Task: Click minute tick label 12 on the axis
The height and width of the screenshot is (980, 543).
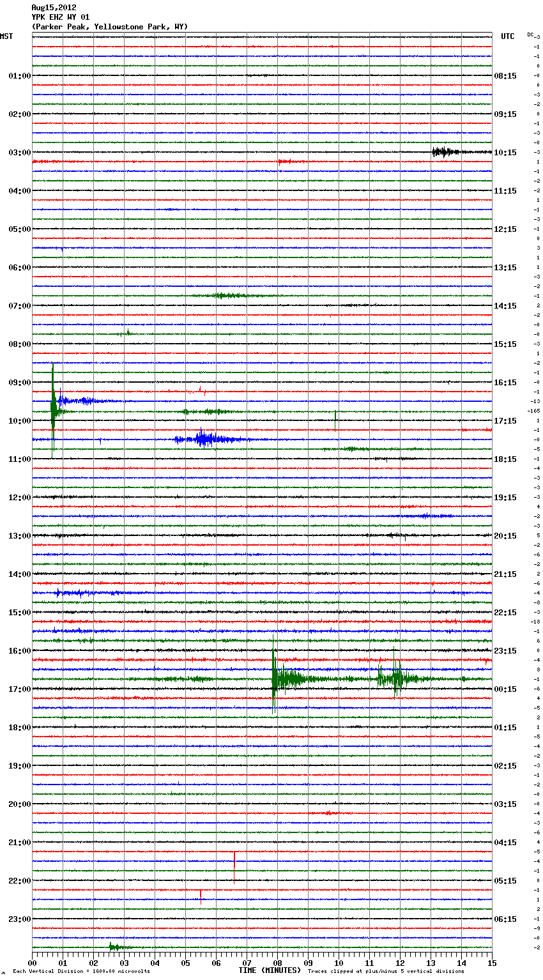Action: (x=401, y=963)
